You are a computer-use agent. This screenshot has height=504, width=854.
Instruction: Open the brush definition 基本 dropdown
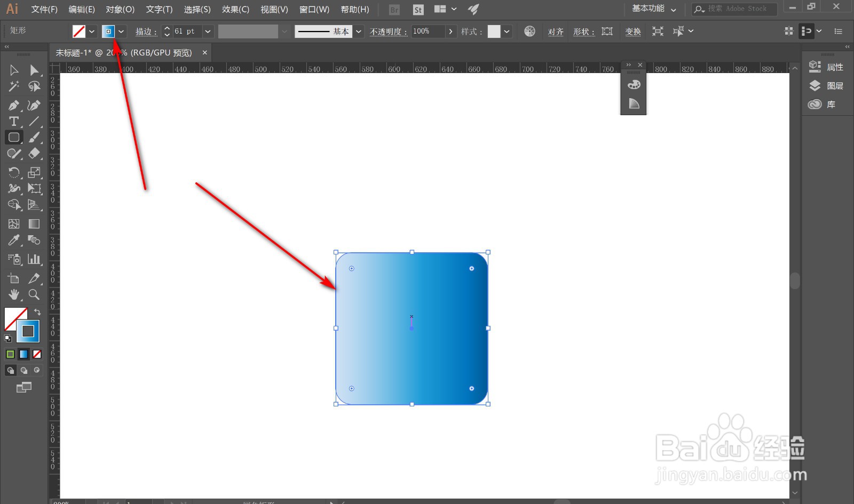coord(359,31)
